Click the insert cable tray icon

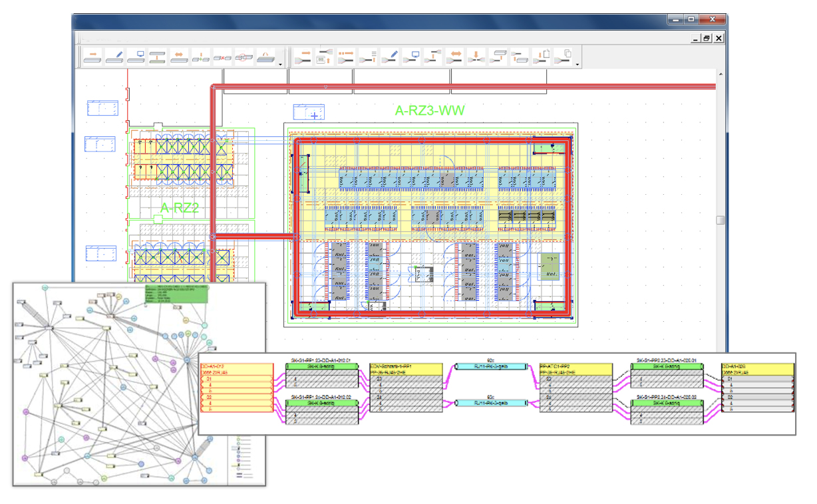coord(92,57)
